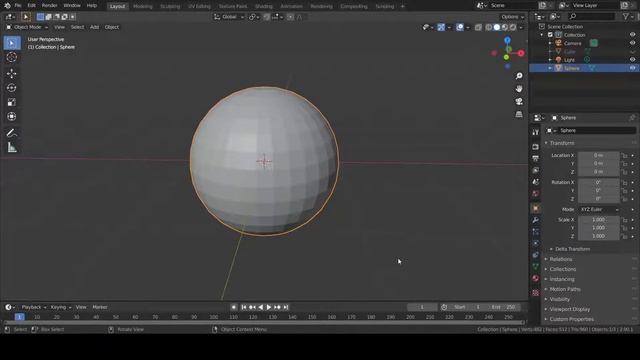
Task: Select the Annotate pencil tool
Action: tap(12, 133)
